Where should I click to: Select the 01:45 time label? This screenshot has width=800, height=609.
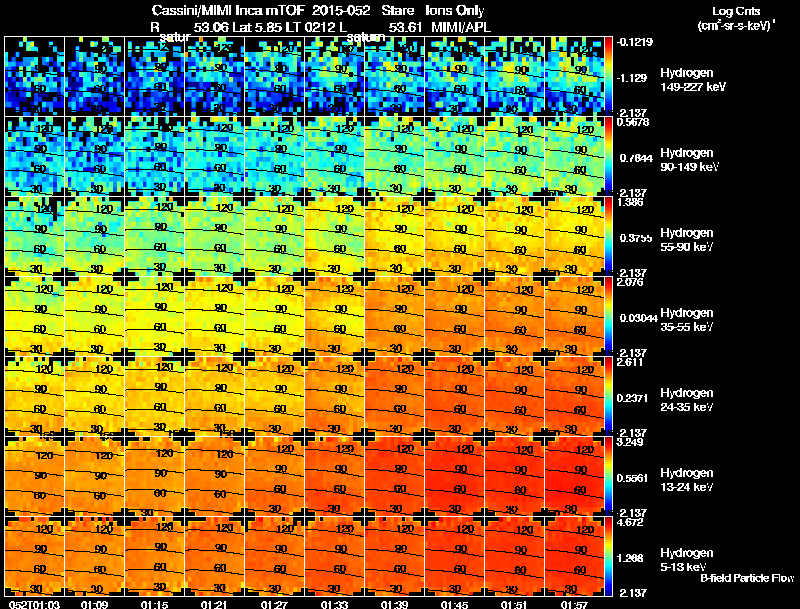coord(455,604)
